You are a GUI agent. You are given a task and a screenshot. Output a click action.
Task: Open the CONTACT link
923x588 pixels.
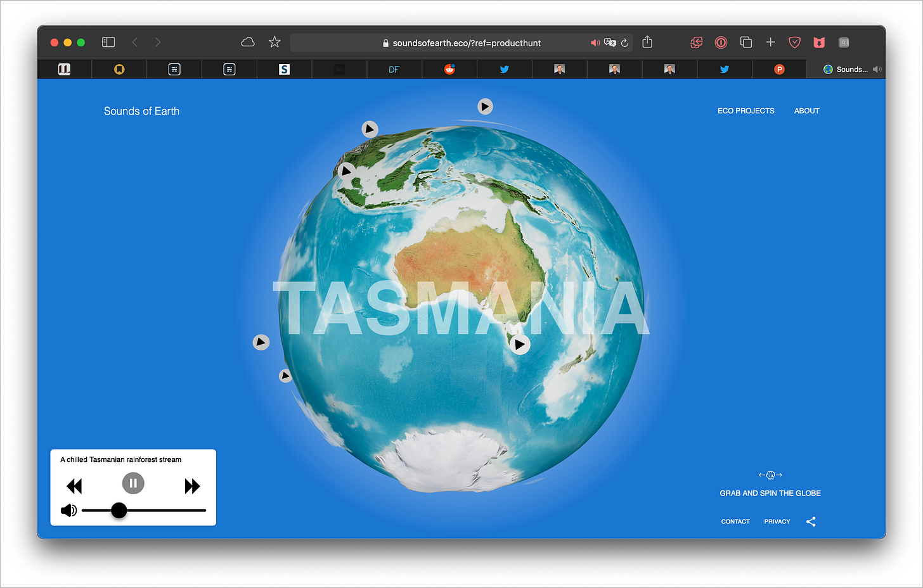tap(735, 521)
